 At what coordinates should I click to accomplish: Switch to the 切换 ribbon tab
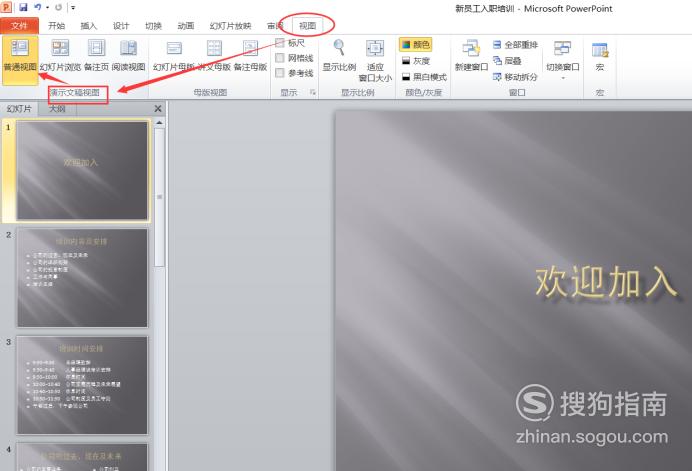(x=153, y=26)
